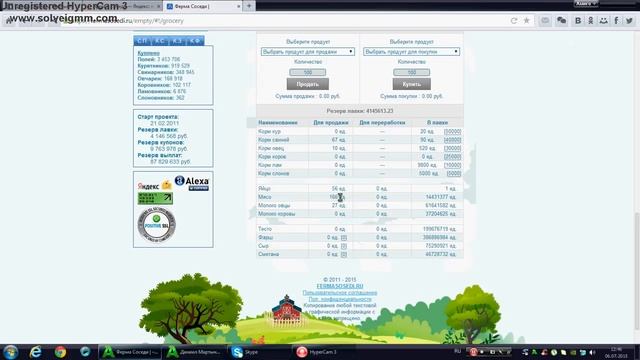Open the Windows Start button
The image size is (640, 360).
(x=11, y=352)
